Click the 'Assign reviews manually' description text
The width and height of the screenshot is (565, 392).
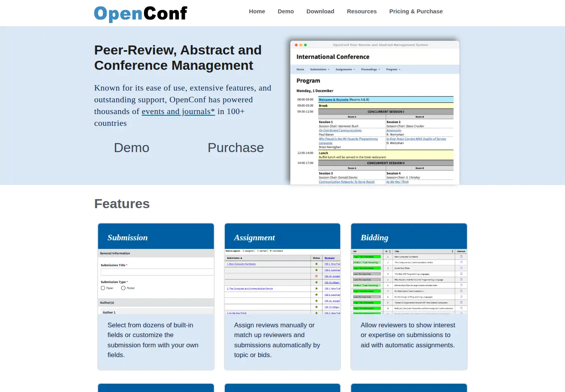click(277, 340)
